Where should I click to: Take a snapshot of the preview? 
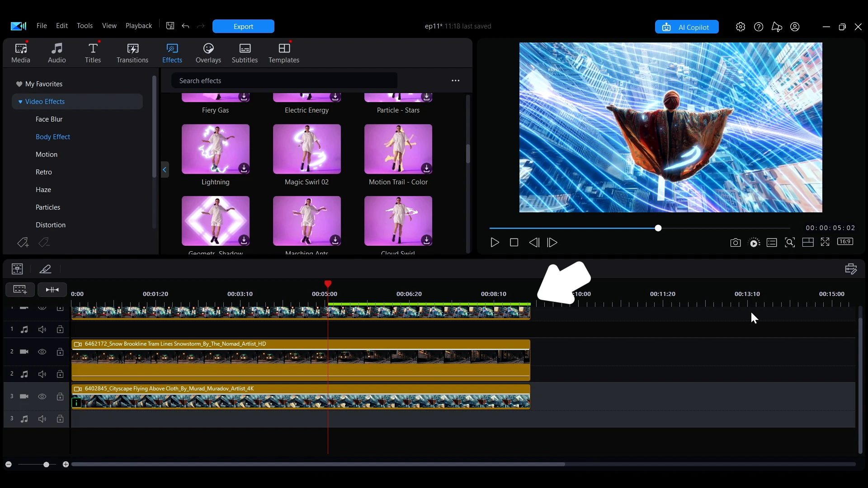pyautogui.click(x=736, y=243)
